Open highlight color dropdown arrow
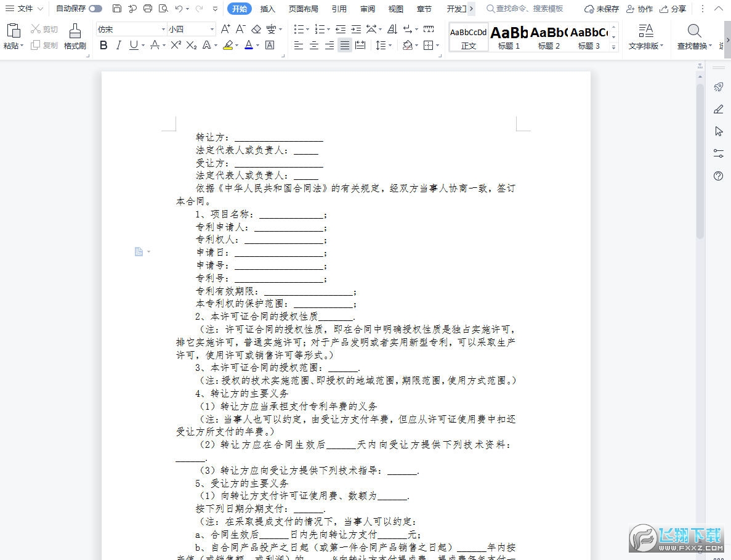 tap(237, 46)
